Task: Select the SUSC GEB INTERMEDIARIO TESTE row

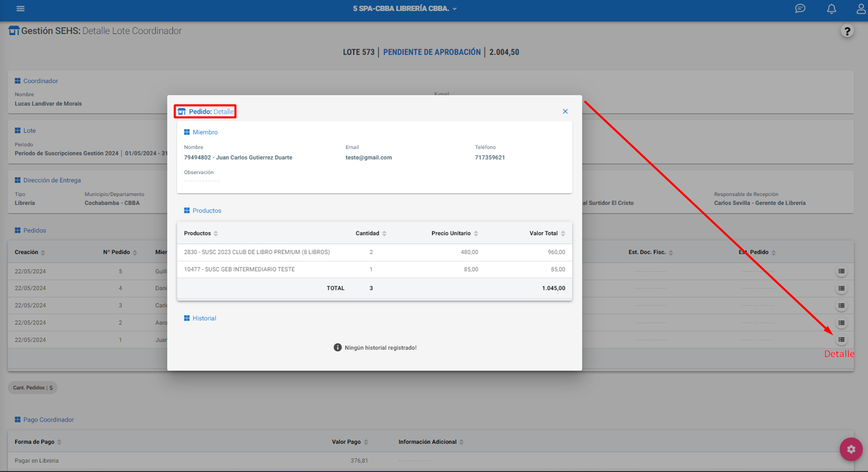Action: [x=374, y=269]
